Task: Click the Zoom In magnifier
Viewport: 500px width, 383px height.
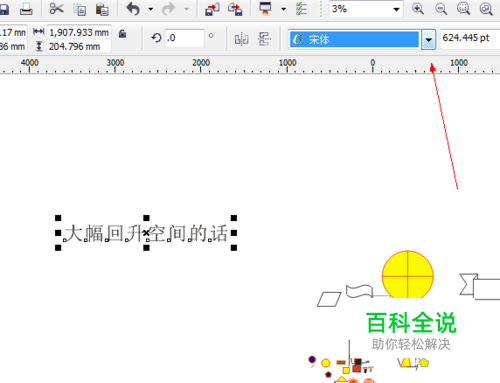Action: (418, 9)
